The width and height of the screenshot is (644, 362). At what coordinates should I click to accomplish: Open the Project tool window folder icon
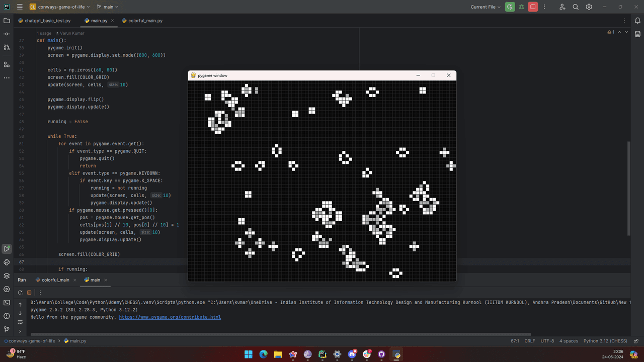7,21
